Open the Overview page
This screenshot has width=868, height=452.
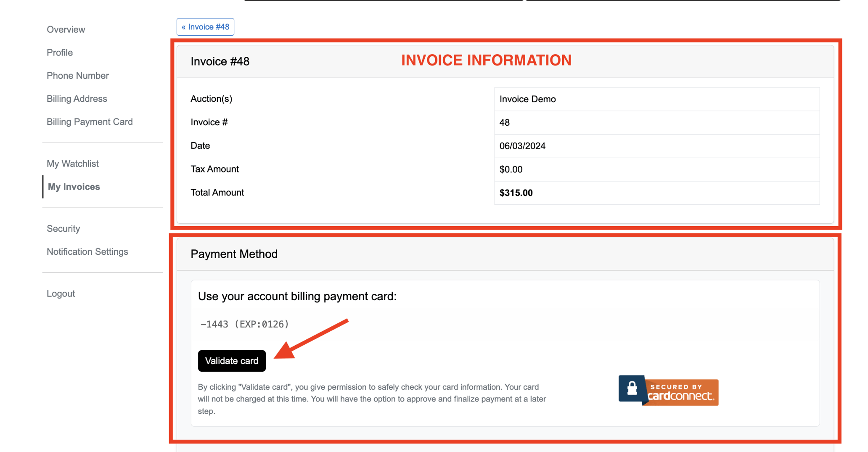(66, 29)
